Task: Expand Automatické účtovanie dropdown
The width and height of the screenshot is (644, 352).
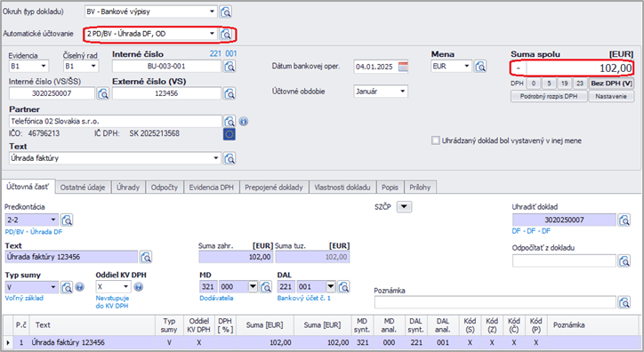Action: pyautogui.click(x=212, y=34)
